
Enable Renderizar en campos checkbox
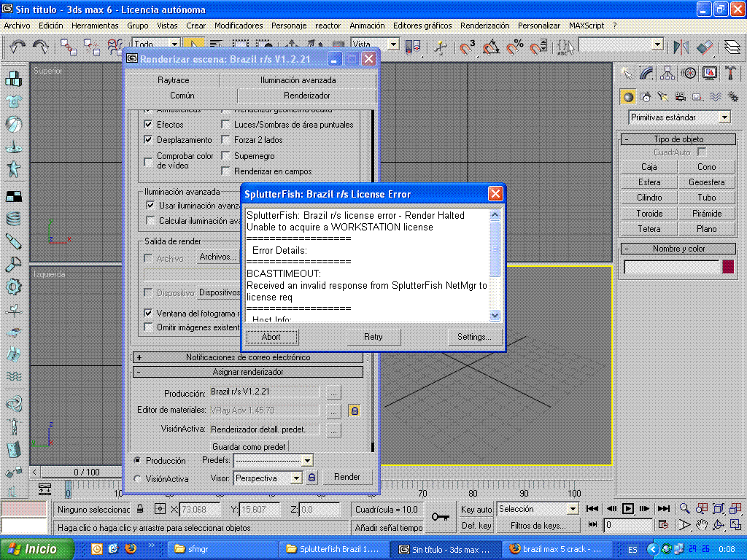(x=225, y=171)
